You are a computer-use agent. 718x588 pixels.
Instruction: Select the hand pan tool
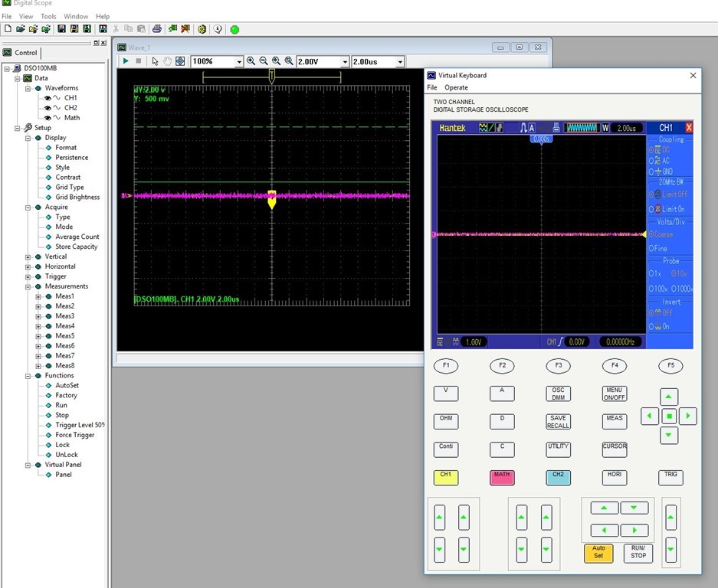point(167,61)
